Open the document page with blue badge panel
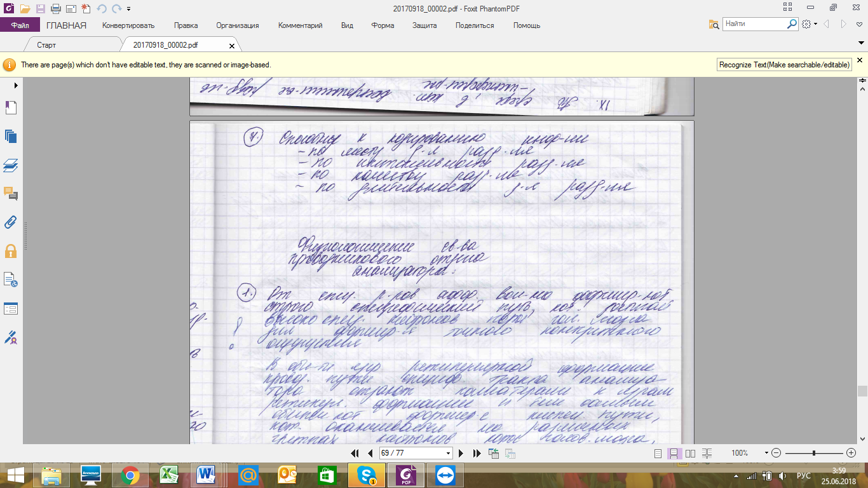Image resolution: width=868 pixels, height=488 pixels. coord(11,280)
